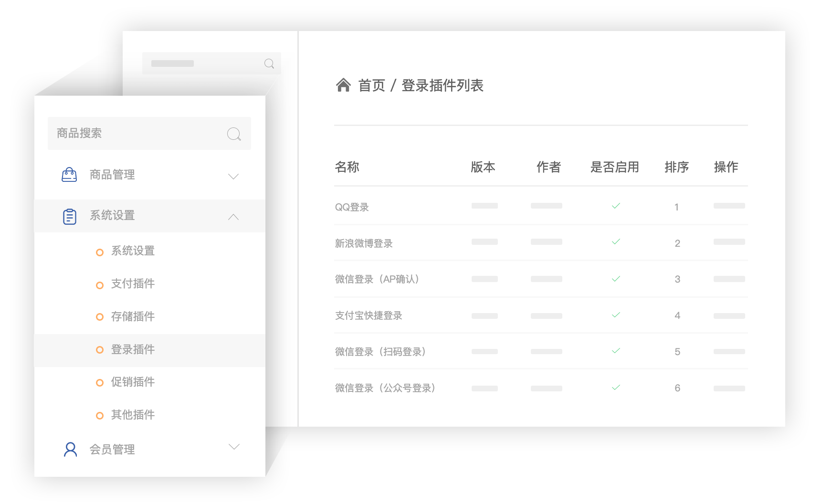
Task: Go to 首页 via breadcrumb link
Action: (371, 85)
